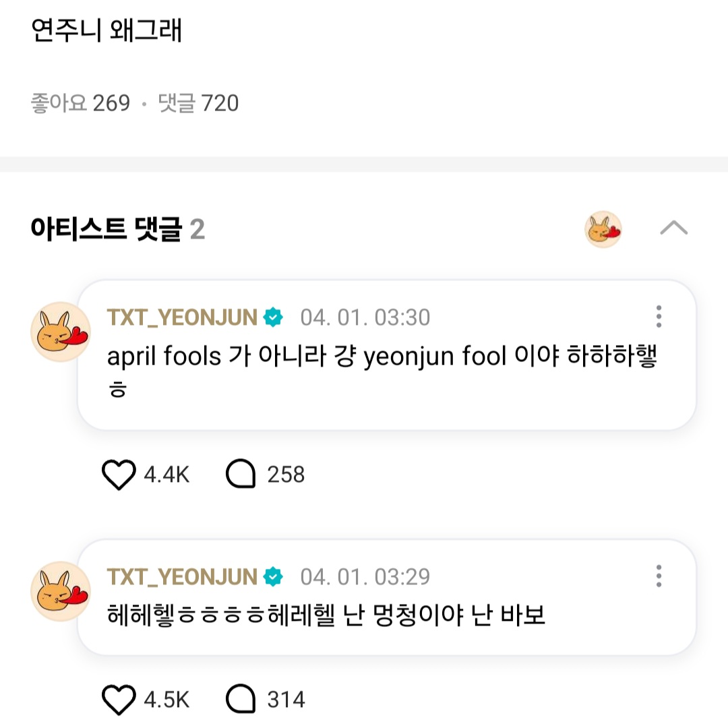Tap the verified badge on 03:29 comment
The width and height of the screenshot is (728, 728).
tap(273, 577)
